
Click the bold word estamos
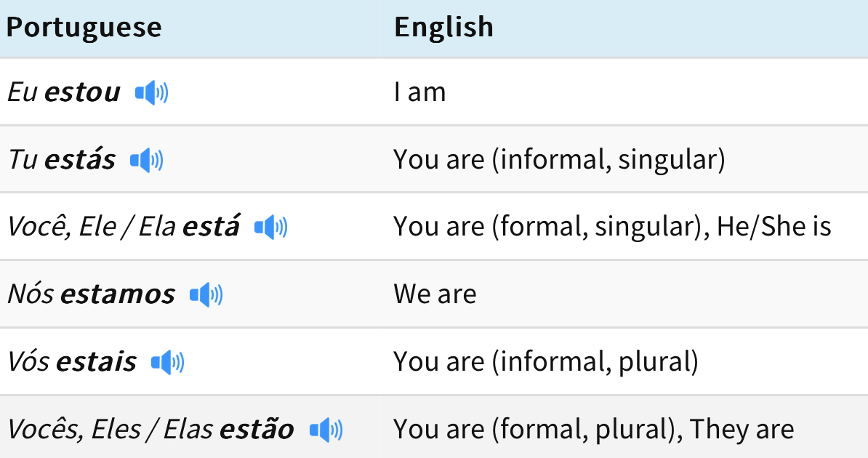coord(117,294)
